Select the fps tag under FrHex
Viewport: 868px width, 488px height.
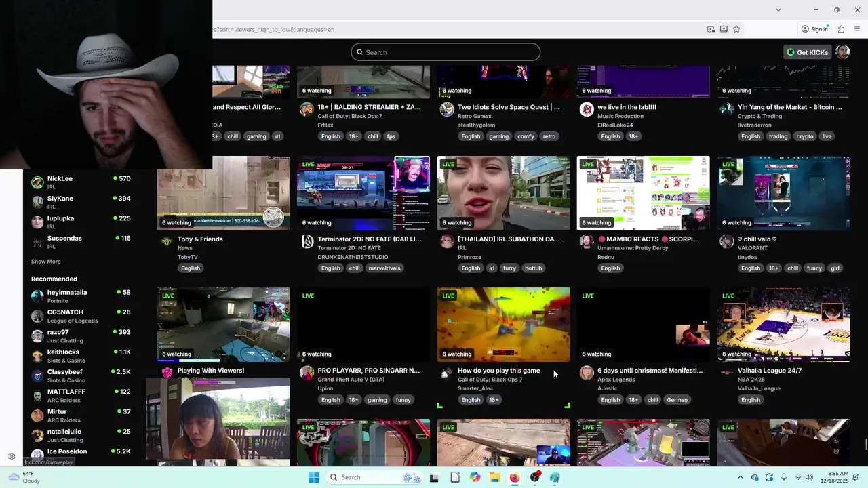coord(391,136)
